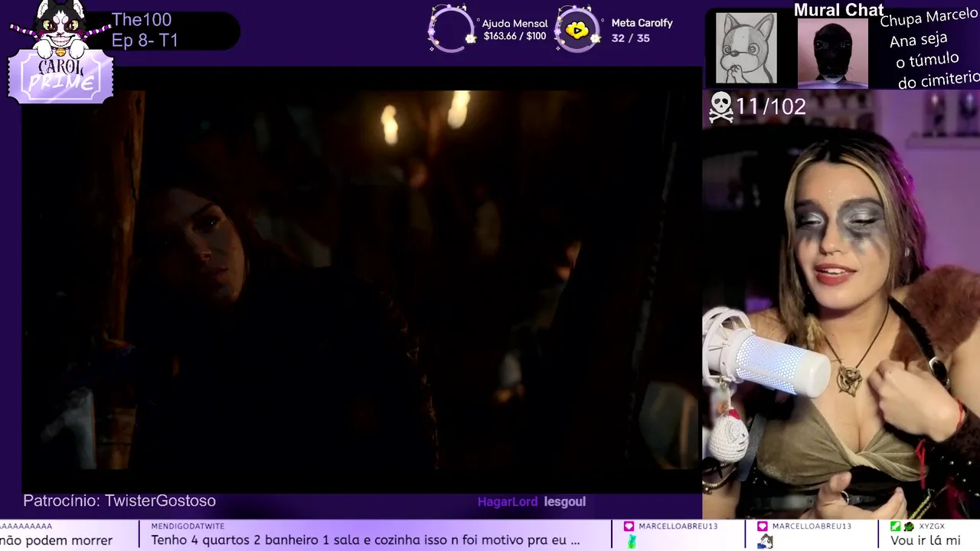Click '$163.66 / $100' donation amount

[x=514, y=36]
